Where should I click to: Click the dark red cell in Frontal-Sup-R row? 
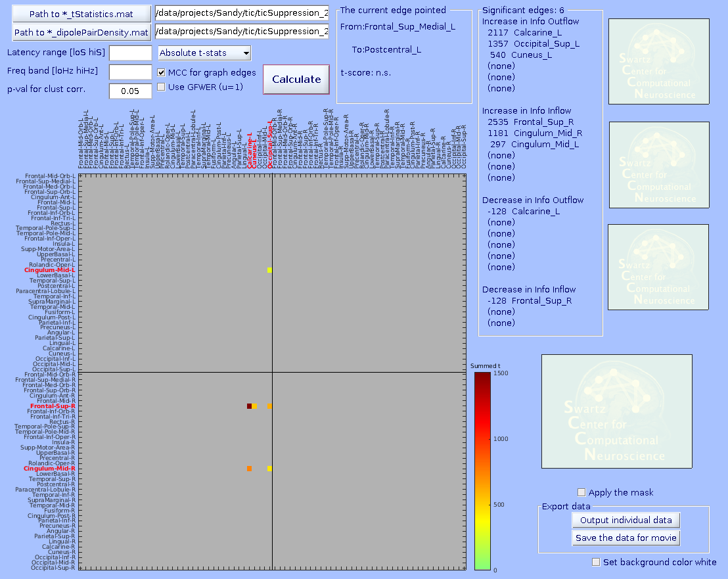coord(249,406)
